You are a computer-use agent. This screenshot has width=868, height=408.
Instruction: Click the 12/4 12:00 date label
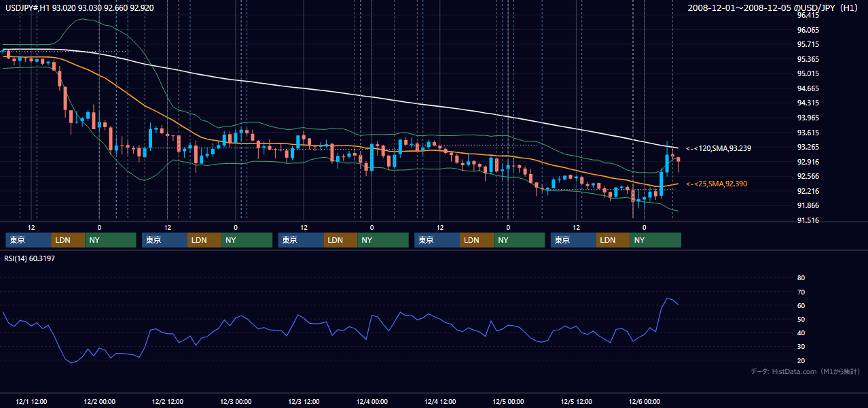pos(440,402)
